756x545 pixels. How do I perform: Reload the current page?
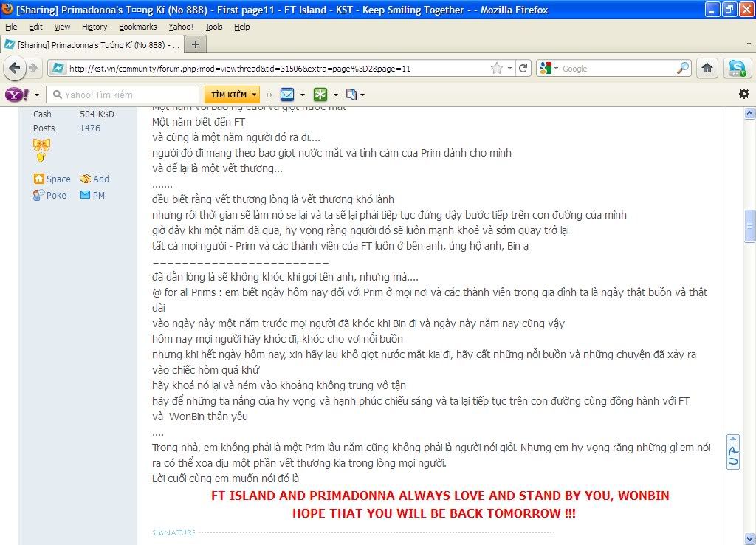click(x=523, y=69)
